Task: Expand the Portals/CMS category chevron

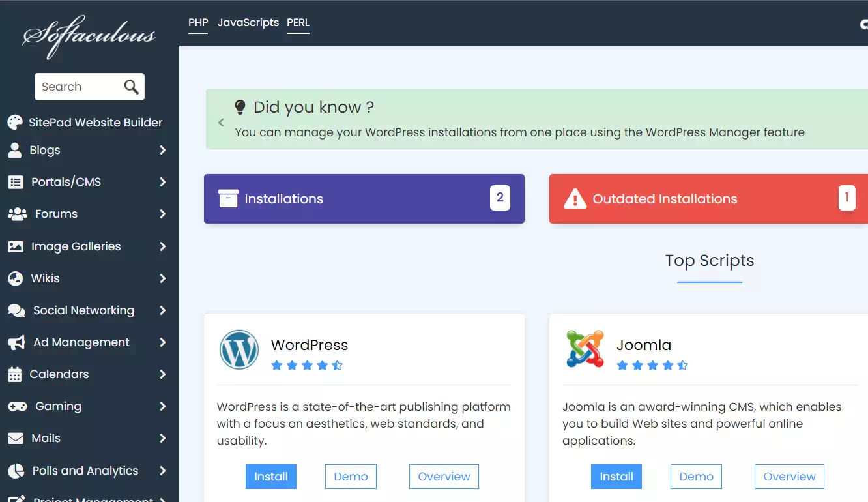Action: click(162, 182)
